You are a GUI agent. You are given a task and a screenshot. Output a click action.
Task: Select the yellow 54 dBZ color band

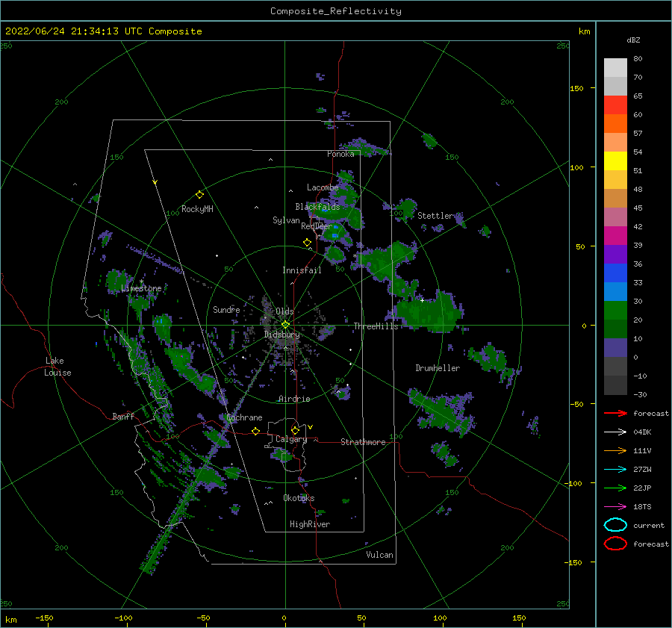tap(615, 161)
